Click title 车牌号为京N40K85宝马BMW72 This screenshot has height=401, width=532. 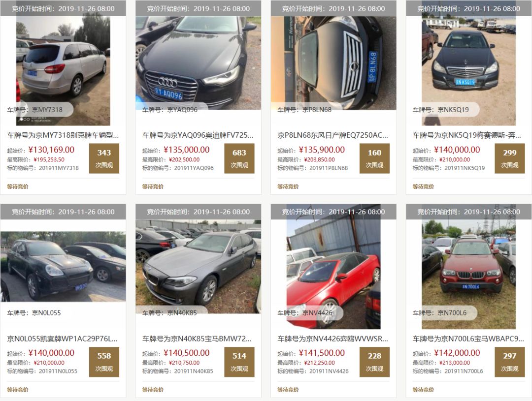tap(197, 339)
